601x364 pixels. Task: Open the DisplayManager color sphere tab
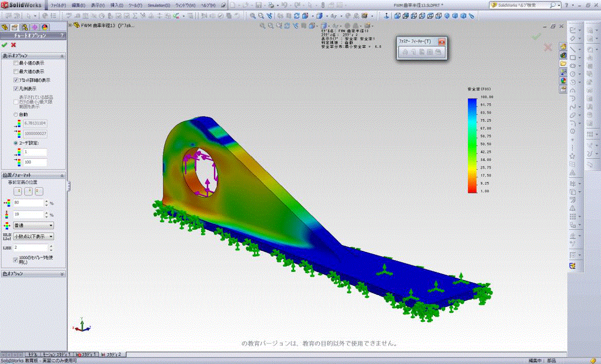click(x=45, y=27)
